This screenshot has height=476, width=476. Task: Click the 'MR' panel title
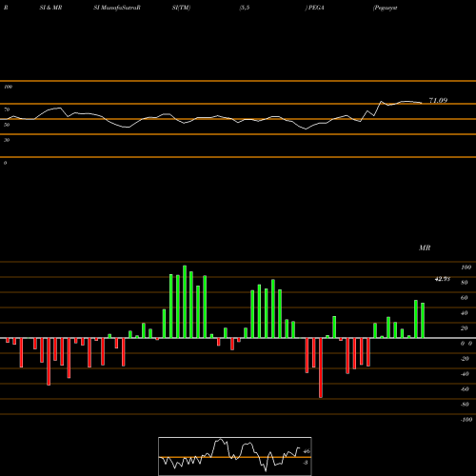pos(425,248)
